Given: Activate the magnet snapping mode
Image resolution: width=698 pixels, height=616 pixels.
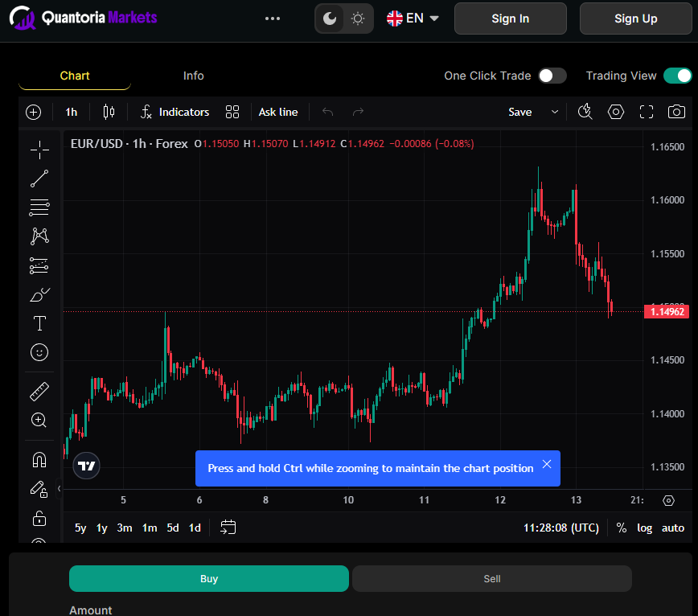Looking at the screenshot, I should click(x=39, y=460).
